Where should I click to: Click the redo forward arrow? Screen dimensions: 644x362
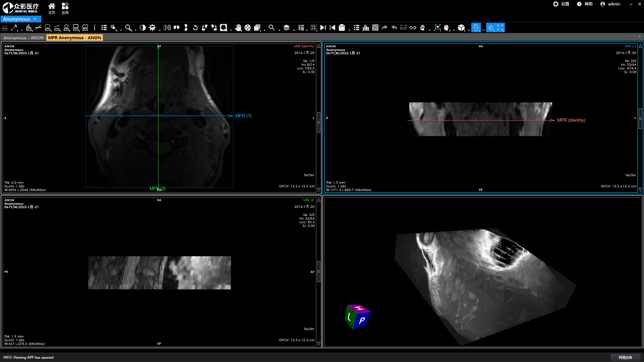click(385, 28)
